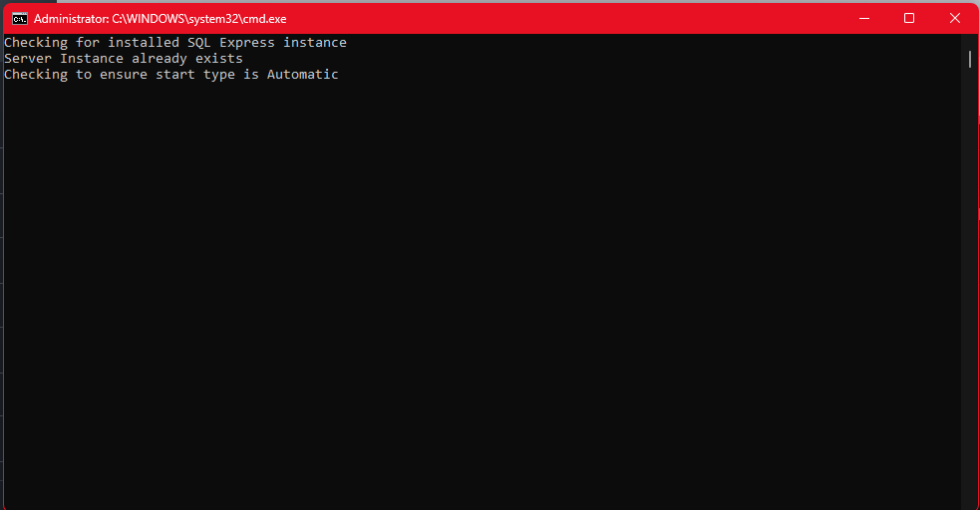Maximize the Administrator cmd.exe window
The height and width of the screenshot is (510, 980).
pyautogui.click(x=909, y=19)
